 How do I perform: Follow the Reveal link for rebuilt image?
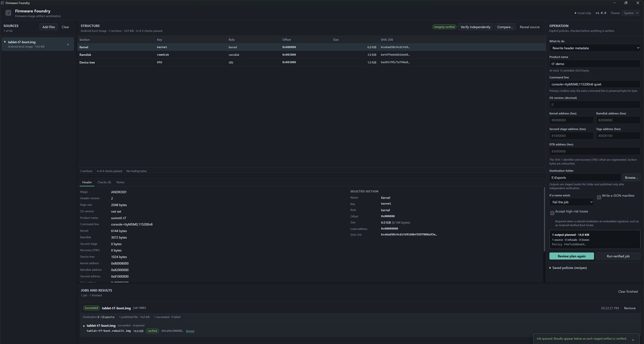click(190, 331)
